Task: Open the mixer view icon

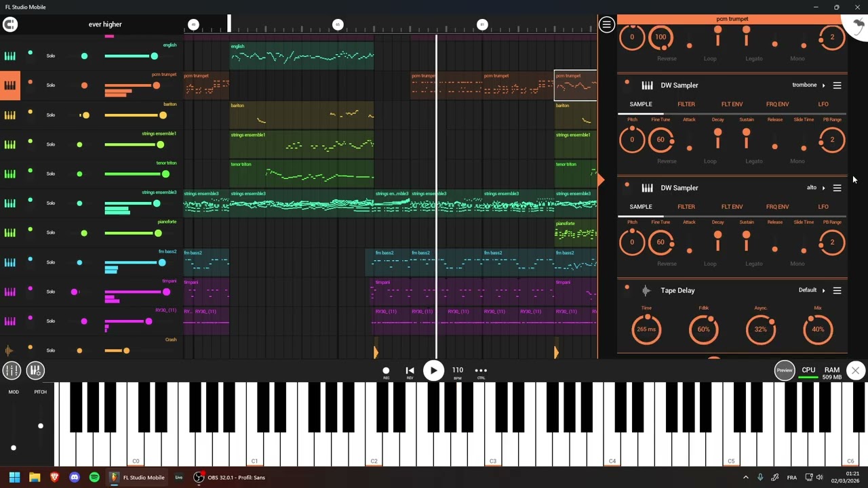Action: point(12,370)
